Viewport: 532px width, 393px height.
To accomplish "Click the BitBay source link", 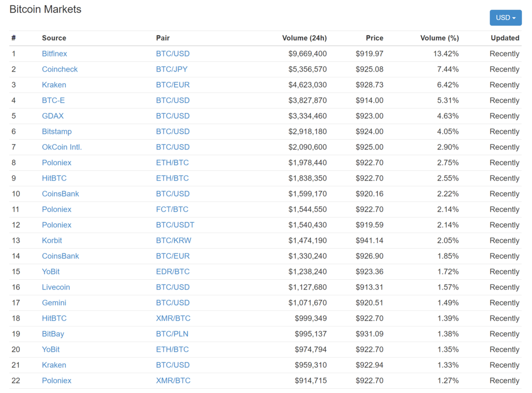I will coord(53,334).
